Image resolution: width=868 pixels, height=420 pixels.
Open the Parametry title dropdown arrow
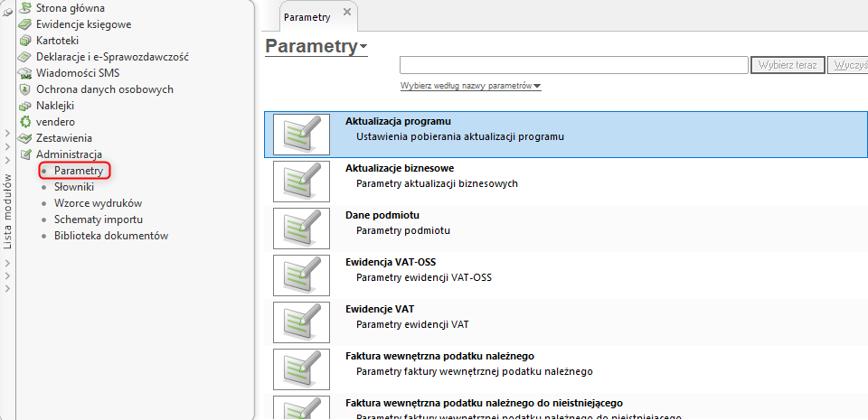pos(363,46)
